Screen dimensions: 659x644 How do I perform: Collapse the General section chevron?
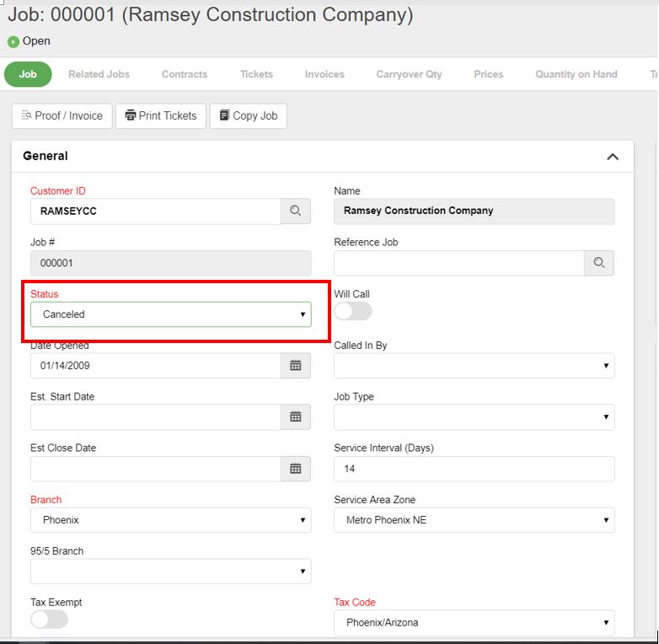point(613,157)
